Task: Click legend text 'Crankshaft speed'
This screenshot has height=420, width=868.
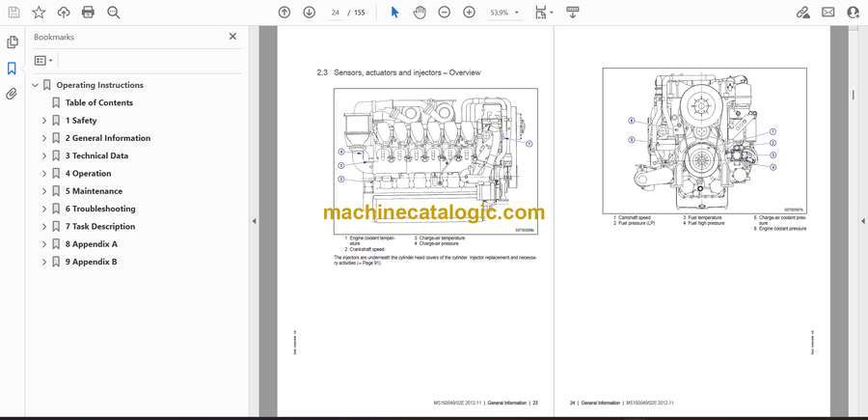Action: pyautogui.click(x=366, y=249)
